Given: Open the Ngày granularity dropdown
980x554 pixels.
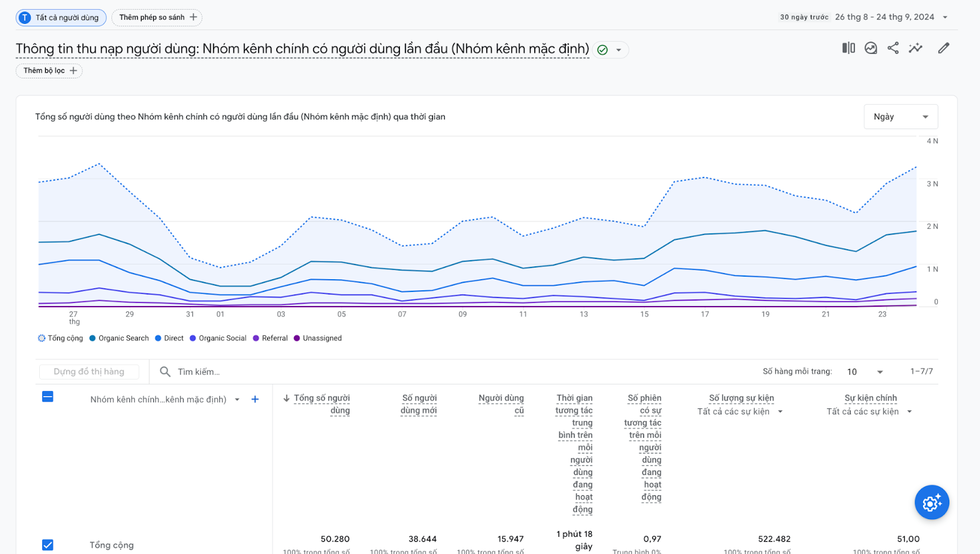Looking at the screenshot, I should (x=901, y=117).
